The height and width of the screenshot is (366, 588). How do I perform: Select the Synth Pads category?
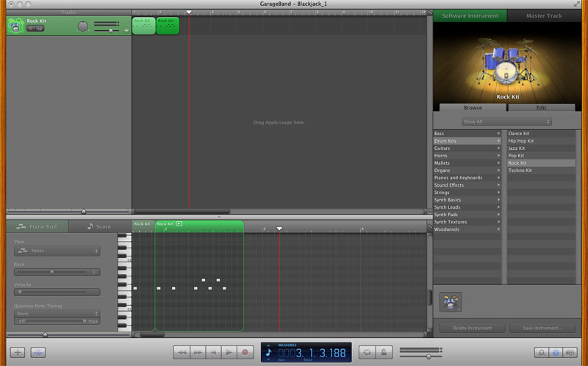point(467,215)
